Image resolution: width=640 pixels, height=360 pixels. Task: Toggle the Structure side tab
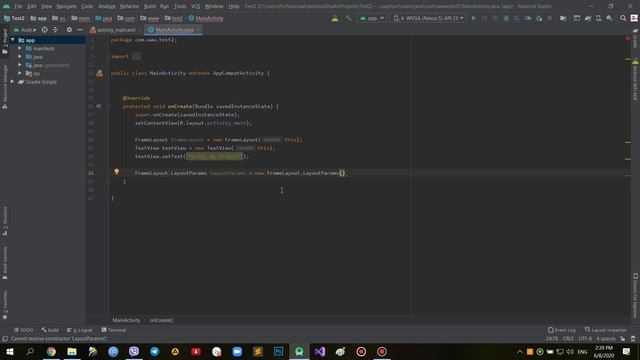coord(5,221)
